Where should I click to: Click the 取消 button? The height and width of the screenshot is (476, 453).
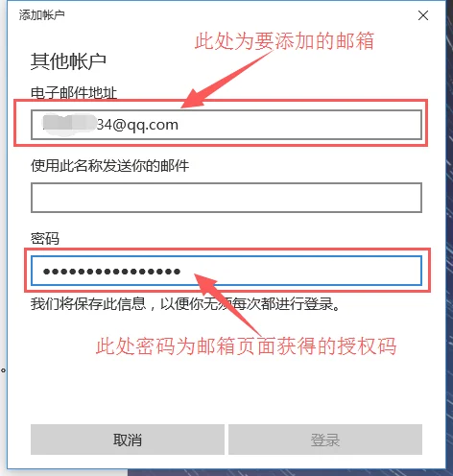128,440
